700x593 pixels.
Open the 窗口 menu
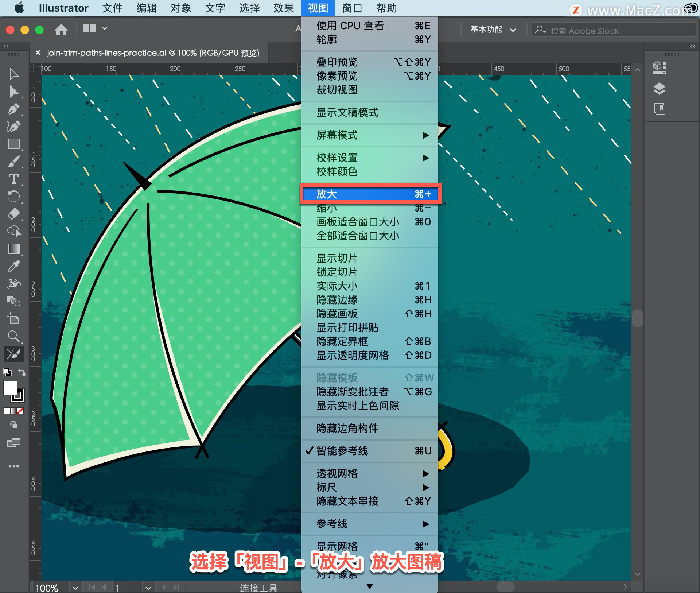click(352, 8)
